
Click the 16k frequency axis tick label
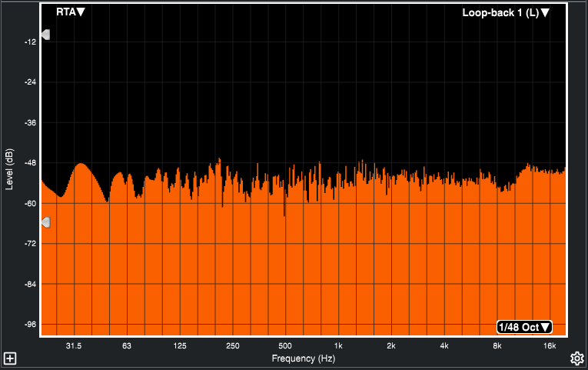[550, 346]
